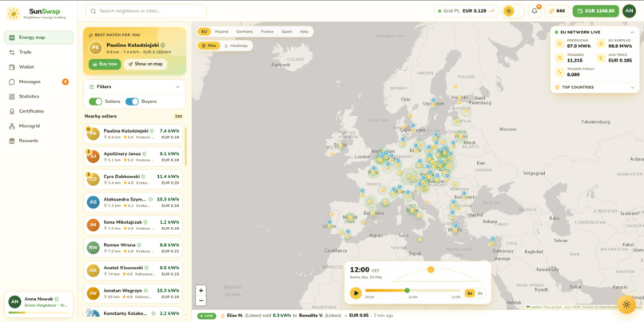Click the Leaflet attribution link
The image size is (644, 322).
535,307
